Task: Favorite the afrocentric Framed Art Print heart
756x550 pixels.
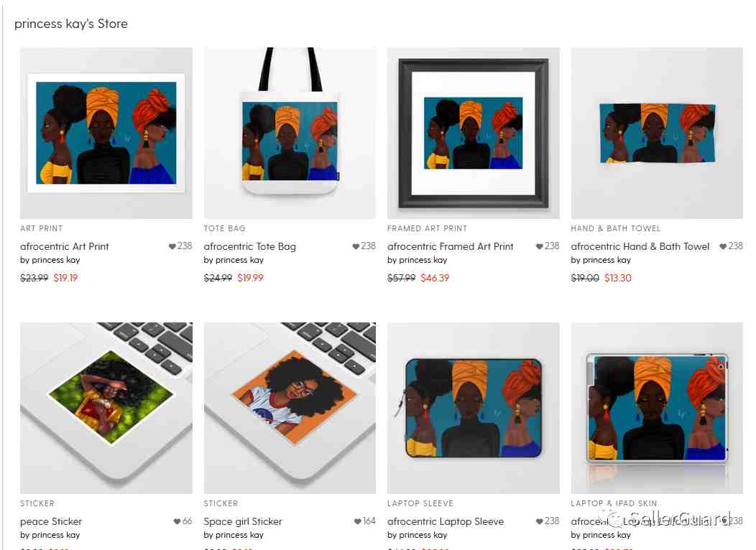Action: tap(540, 246)
